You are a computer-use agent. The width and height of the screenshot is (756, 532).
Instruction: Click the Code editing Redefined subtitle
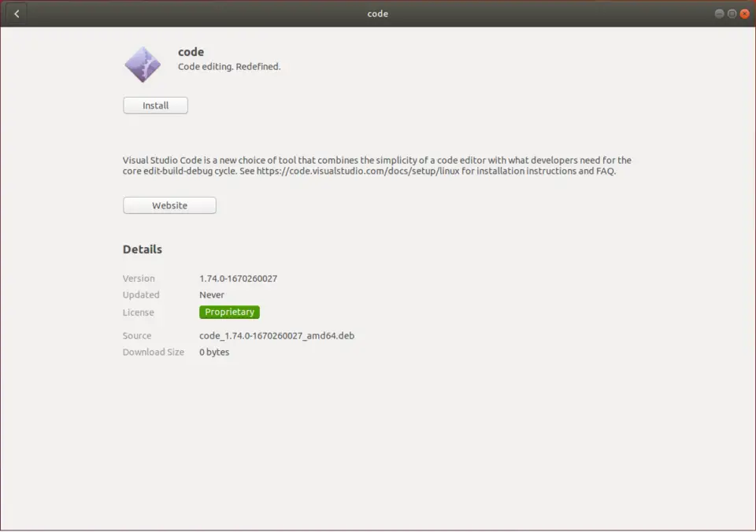[228, 67]
